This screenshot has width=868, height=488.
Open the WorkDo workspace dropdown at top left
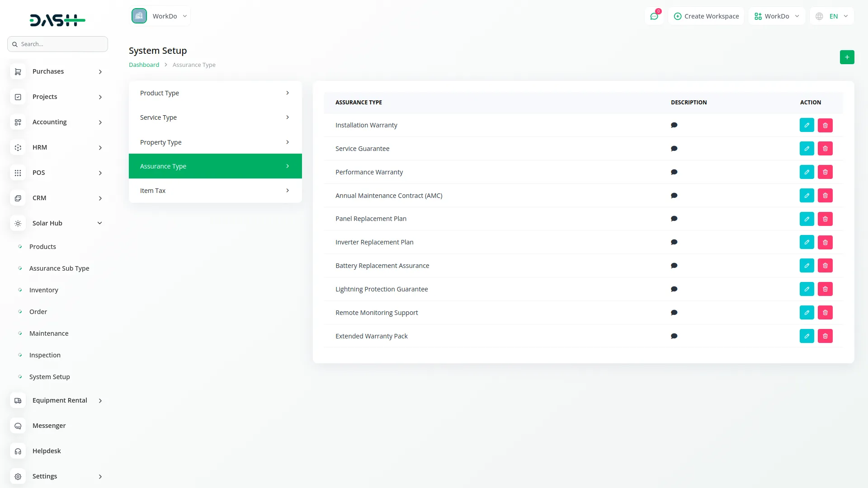(160, 16)
